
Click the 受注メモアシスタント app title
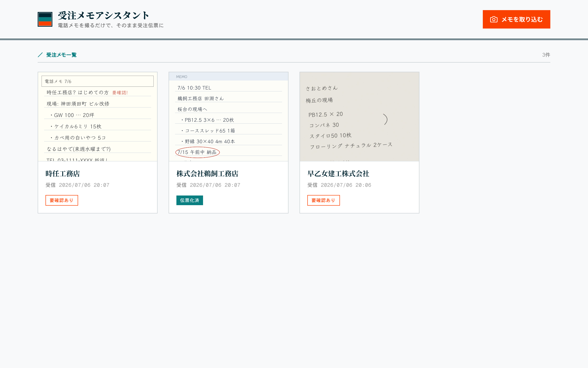click(x=104, y=16)
